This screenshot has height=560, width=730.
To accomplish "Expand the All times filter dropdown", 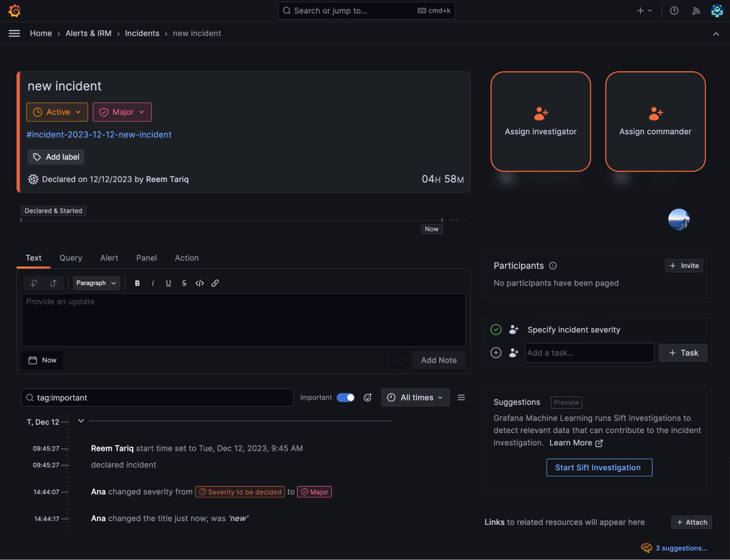I will (x=415, y=398).
